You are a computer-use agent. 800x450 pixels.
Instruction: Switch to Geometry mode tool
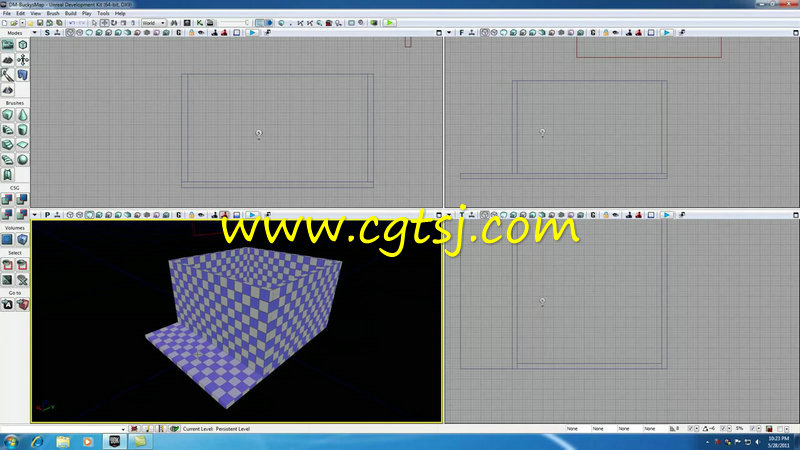[x=22, y=45]
